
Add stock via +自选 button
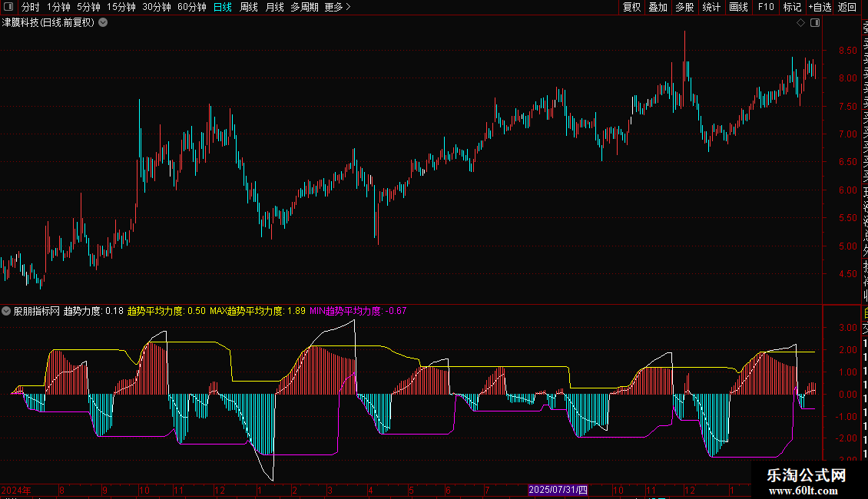coord(820,7)
